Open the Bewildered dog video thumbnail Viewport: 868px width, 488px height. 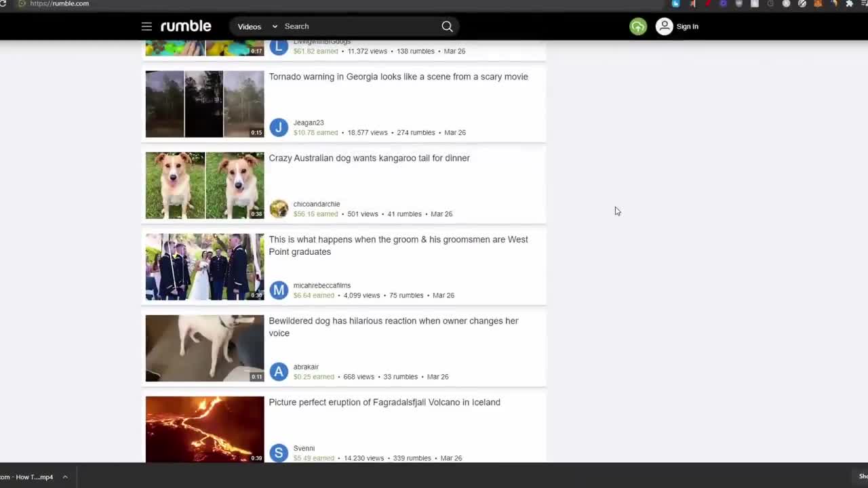click(205, 348)
